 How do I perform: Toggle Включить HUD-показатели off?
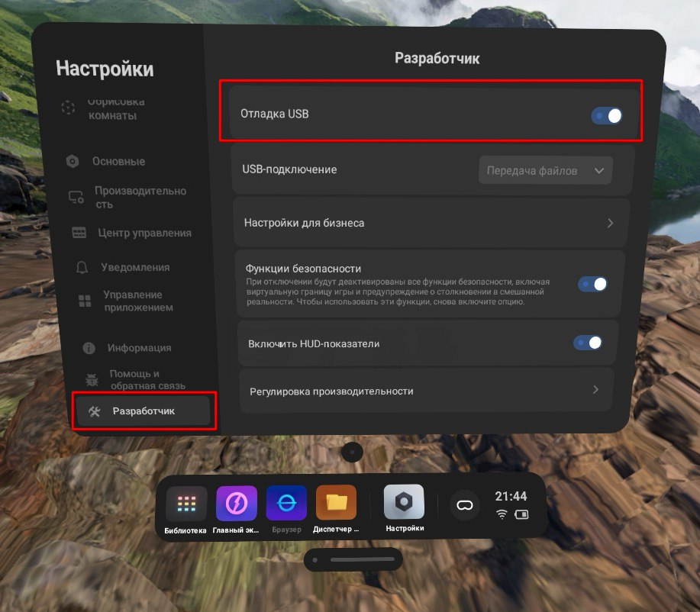(x=588, y=343)
